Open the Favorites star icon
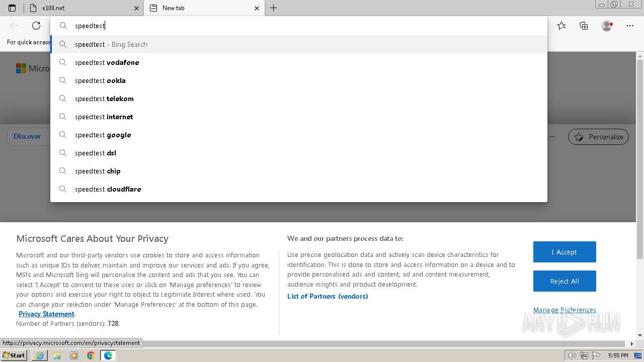Screen dimensions: 644x362 click(561, 26)
